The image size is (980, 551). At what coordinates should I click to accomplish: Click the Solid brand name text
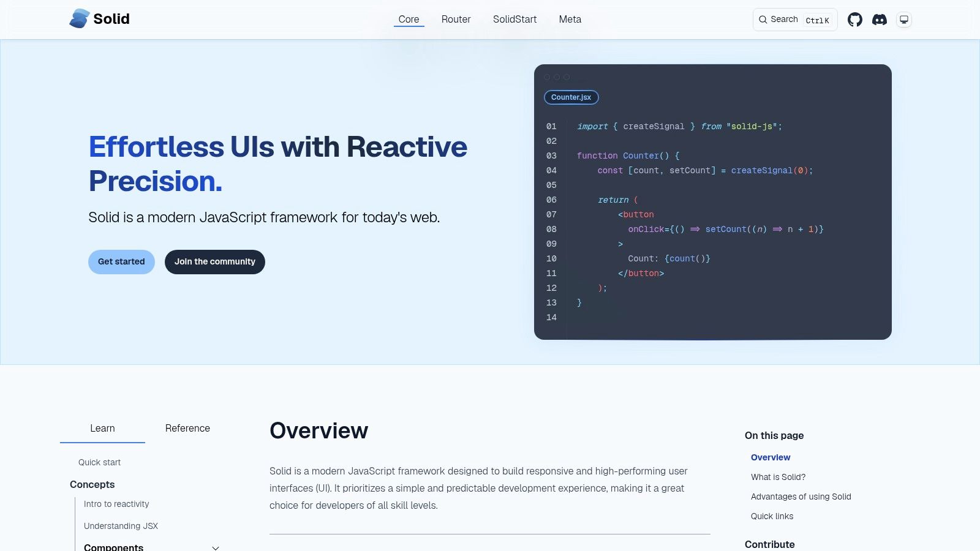[x=111, y=19]
